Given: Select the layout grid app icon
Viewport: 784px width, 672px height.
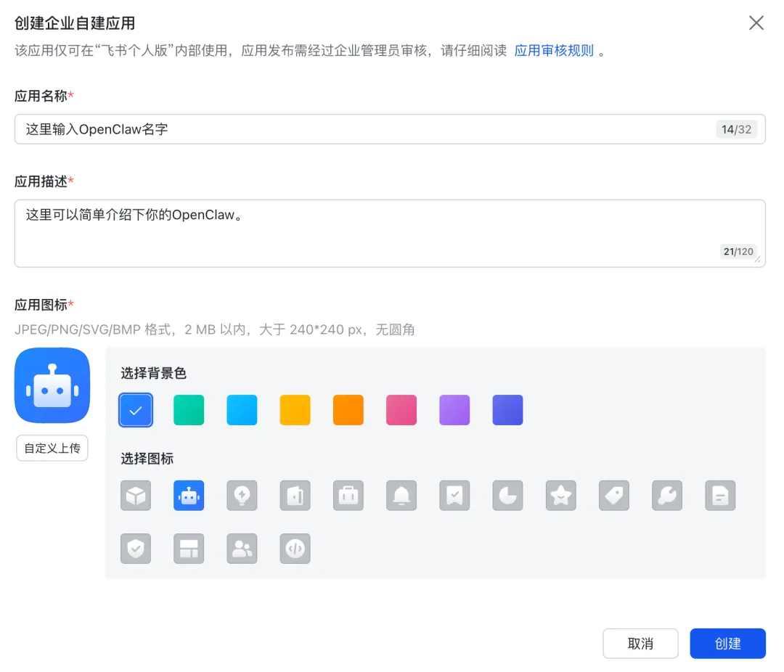Looking at the screenshot, I should coord(189,549).
